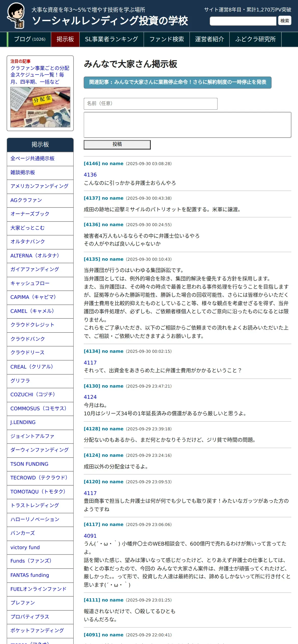
Task: Open 大家どっとこむ board
Action: click(x=40, y=228)
